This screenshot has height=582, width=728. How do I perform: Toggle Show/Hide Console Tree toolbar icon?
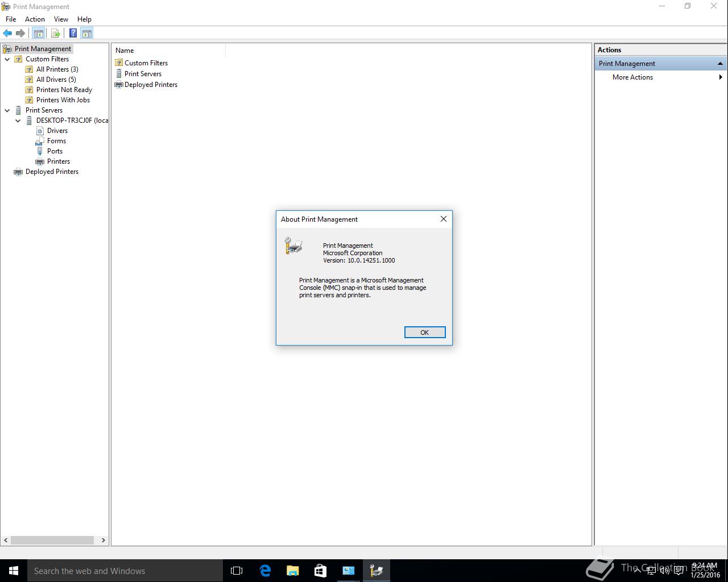click(x=38, y=34)
